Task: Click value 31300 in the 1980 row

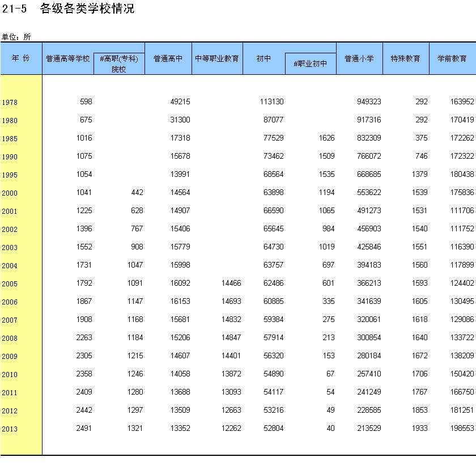Action: [180, 120]
